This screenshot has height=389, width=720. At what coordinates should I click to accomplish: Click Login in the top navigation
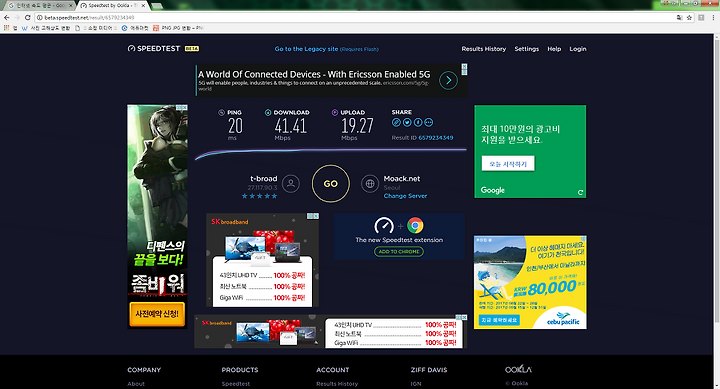click(x=578, y=49)
